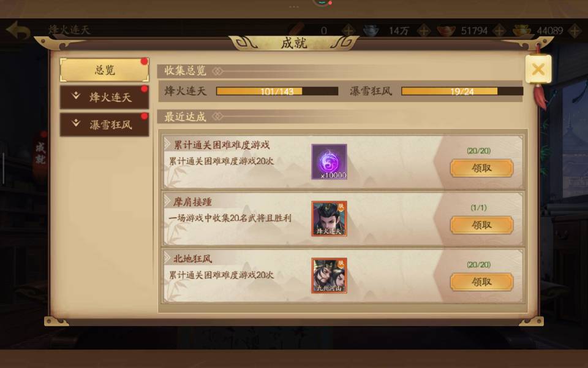Viewport: 588px width, 368px height.
Task: Click the plus icon next to 44089
Action: point(575,31)
